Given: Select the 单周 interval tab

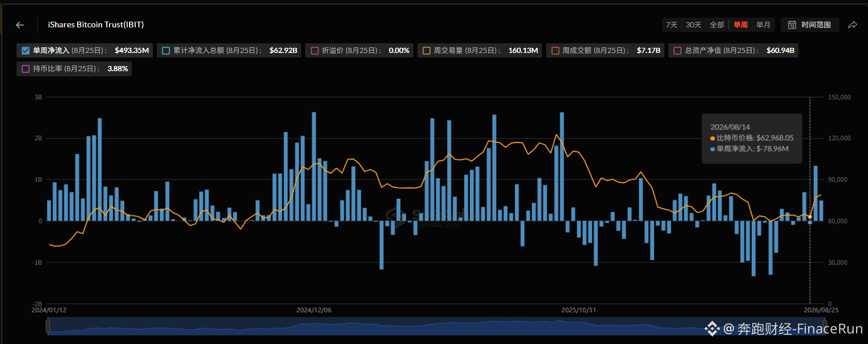Looking at the screenshot, I should tap(741, 24).
